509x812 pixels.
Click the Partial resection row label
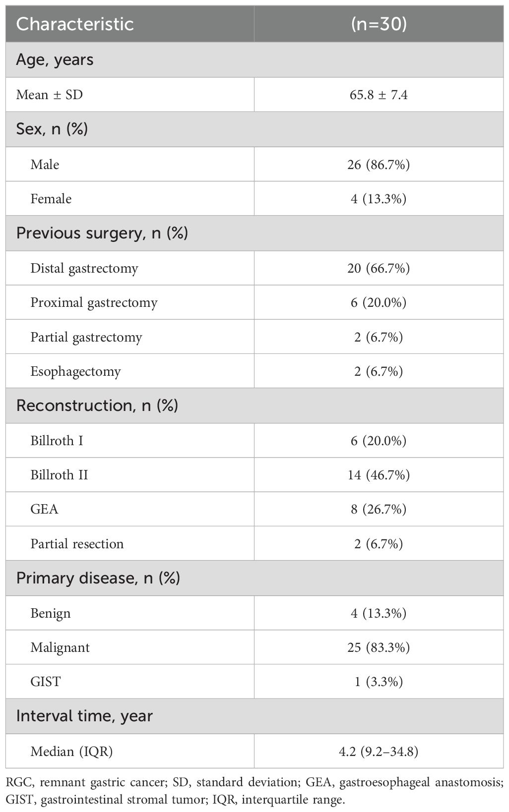coord(77,544)
